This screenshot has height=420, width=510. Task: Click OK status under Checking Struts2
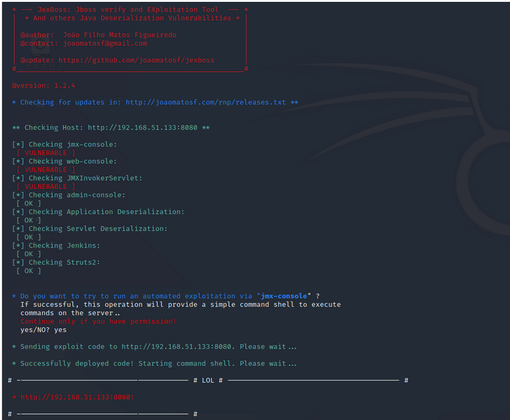click(x=29, y=271)
